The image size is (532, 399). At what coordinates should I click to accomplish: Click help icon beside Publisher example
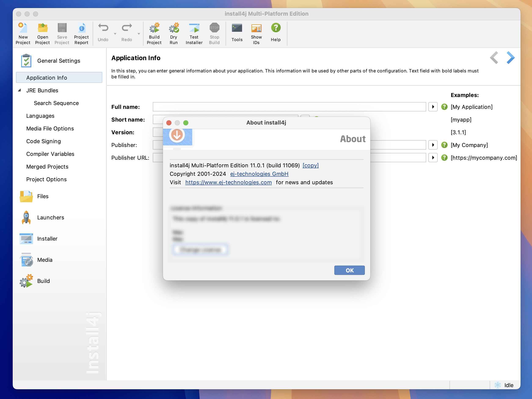tap(444, 145)
